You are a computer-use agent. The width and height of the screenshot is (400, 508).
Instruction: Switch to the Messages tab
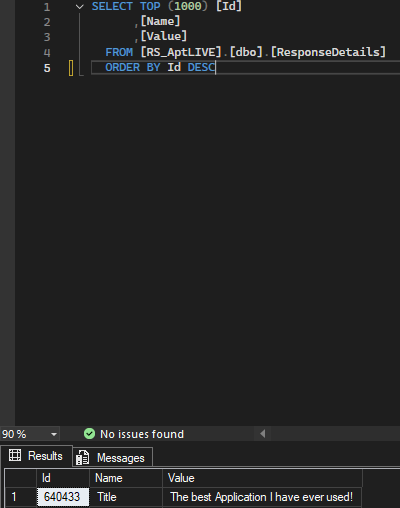pyautogui.click(x=113, y=457)
